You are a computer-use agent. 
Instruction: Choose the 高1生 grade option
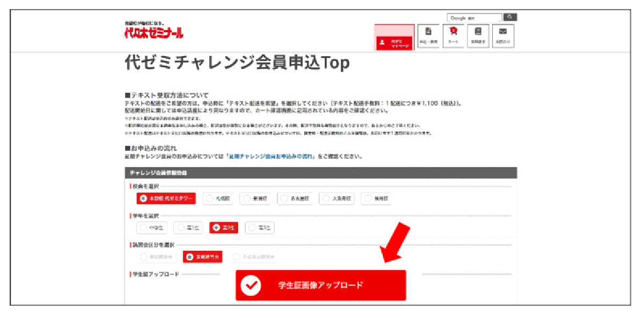(188, 227)
